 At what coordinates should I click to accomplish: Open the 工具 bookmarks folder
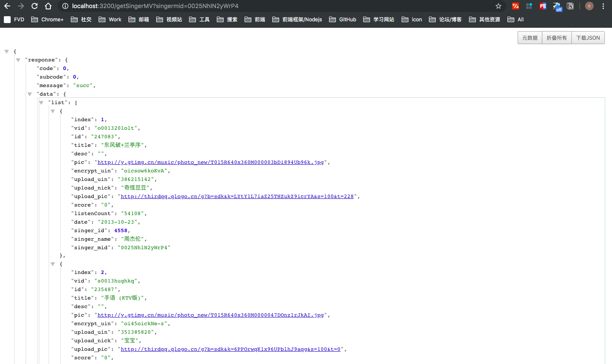[199, 20]
